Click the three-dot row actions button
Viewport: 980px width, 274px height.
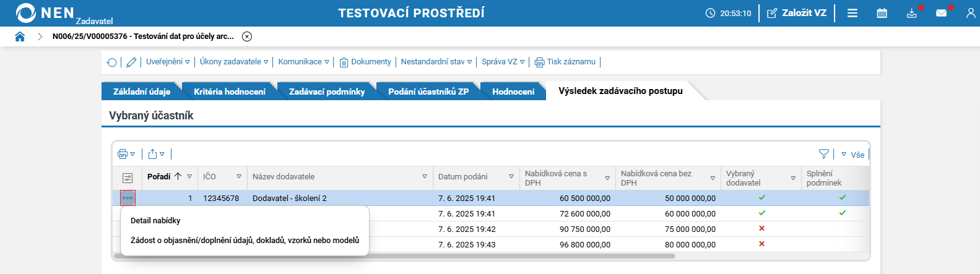(x=128, y=198)
